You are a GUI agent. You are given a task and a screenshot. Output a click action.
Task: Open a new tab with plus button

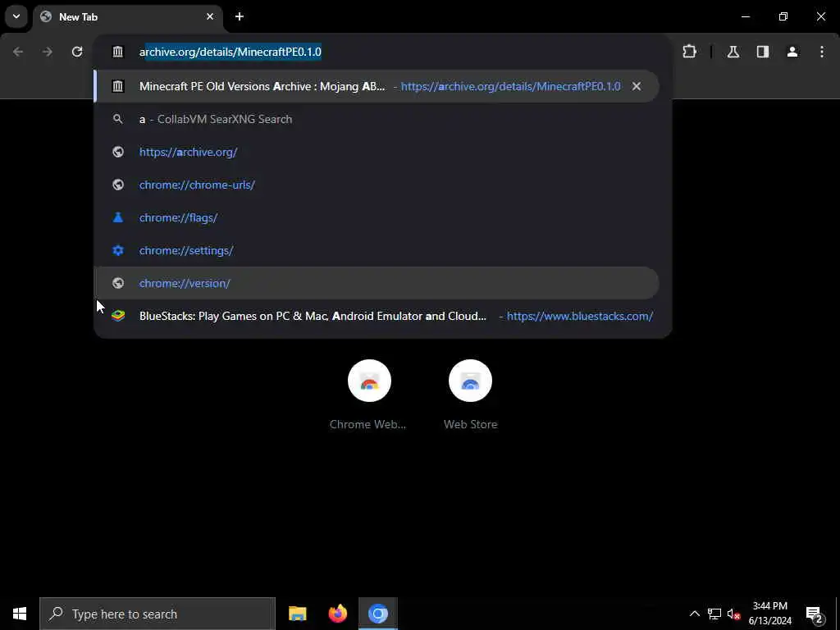(240, 16)
